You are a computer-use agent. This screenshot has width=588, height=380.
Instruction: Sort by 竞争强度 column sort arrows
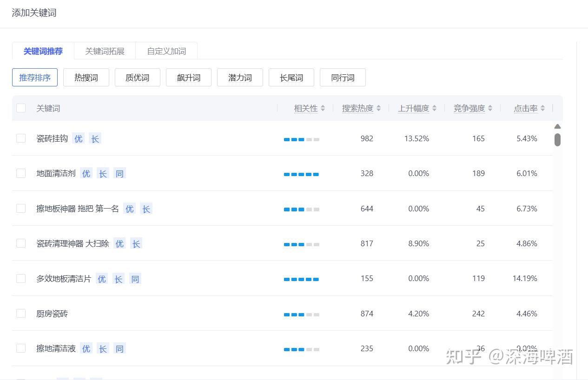tap(490, 108)
